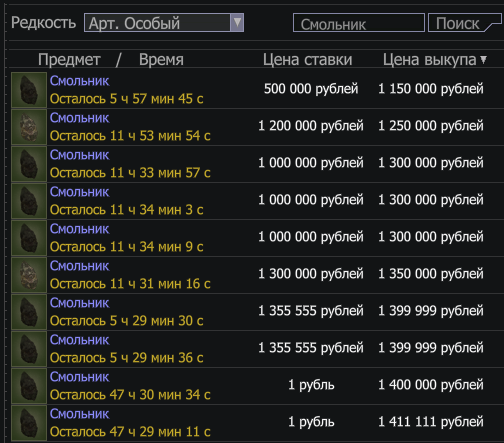Select icon of lot ending 11 ч 34 мин 9 с
The width and height of the screenshot is (504, 443).
[x=29, y=238]
